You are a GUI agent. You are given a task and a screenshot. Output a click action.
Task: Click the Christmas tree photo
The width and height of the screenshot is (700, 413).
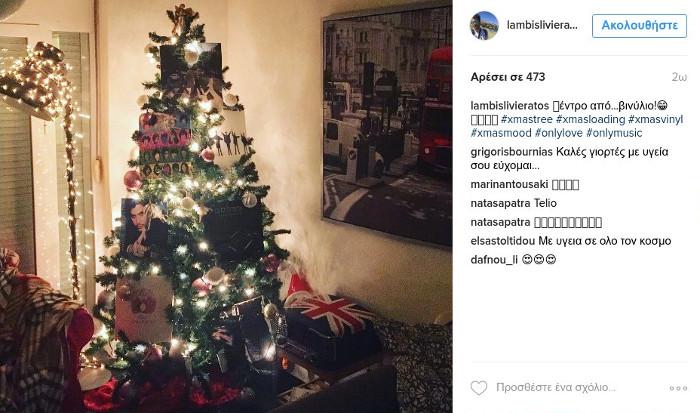pyautogui.click(x=226, y=206)
